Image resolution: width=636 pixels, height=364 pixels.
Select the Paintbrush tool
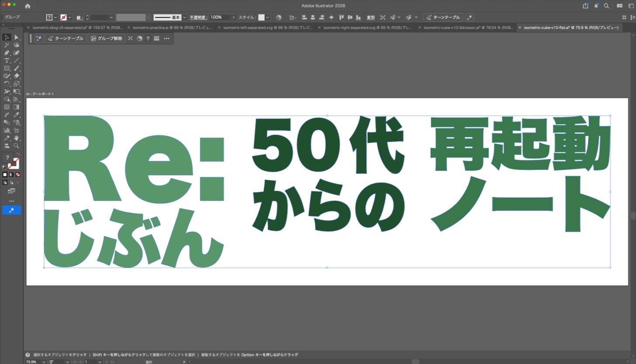(x=17, y=69)
